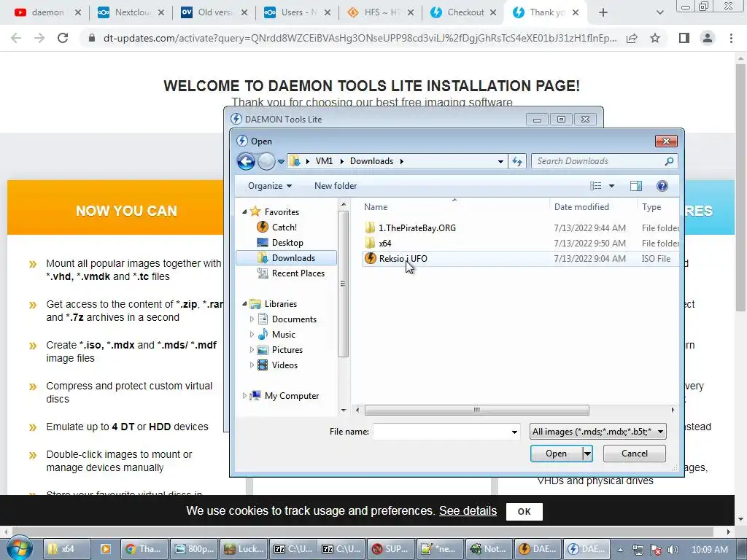Bookmark this page with the star icon
The width and height of the screenshot is (747, 560).
[x=655, y=38]
